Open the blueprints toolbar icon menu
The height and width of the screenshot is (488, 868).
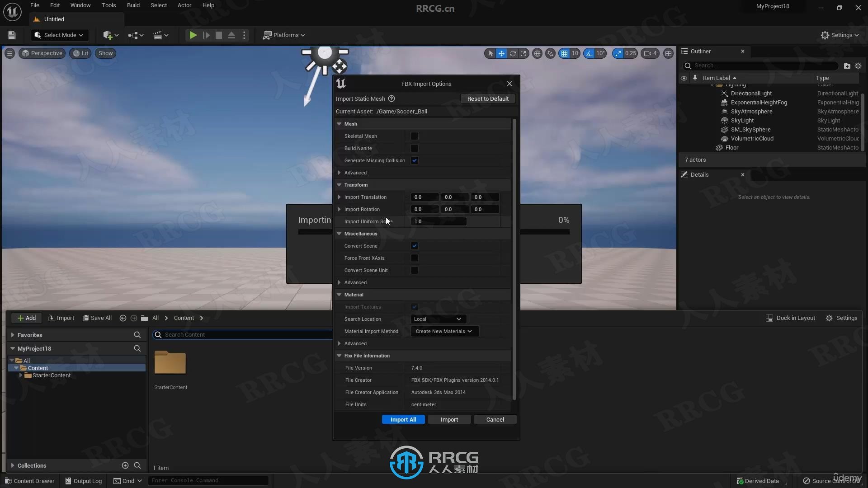[136, 35]
